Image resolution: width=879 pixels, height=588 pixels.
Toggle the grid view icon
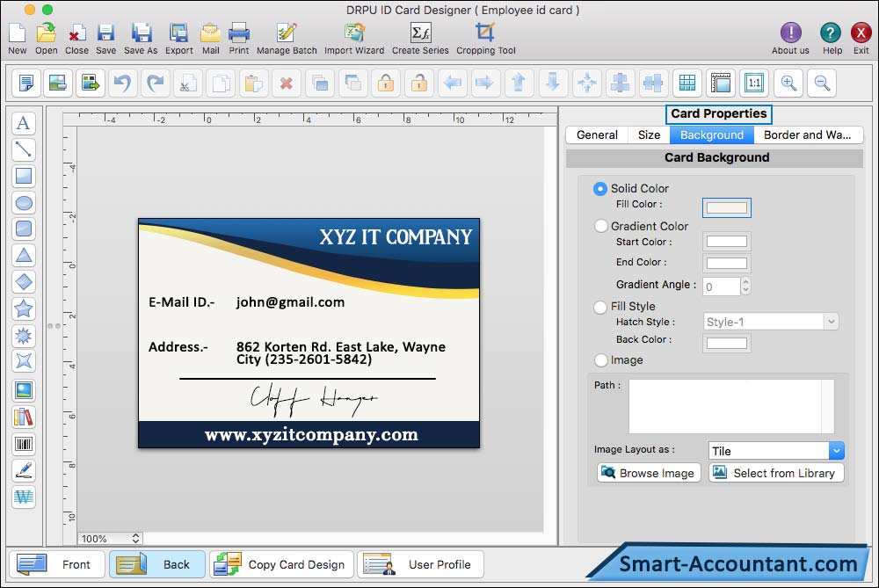tap(687, 83)
